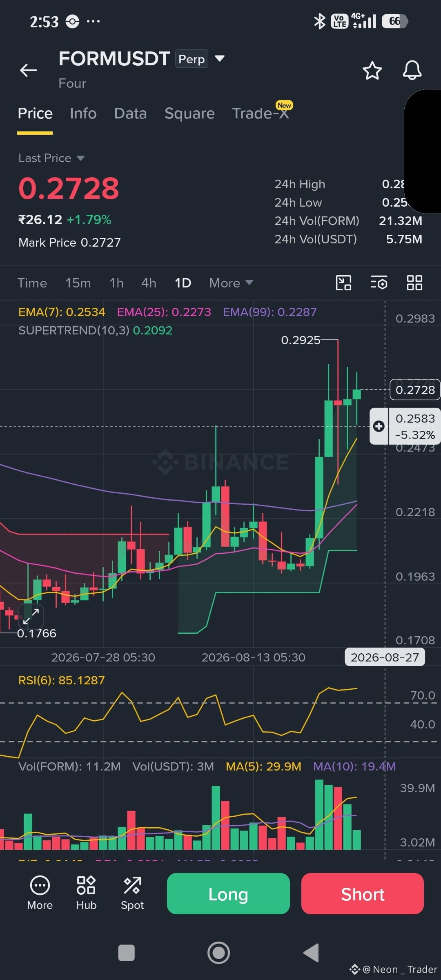
Task: Switch to the Info tab
Action: pyautogui.click(x=83, y=113)
